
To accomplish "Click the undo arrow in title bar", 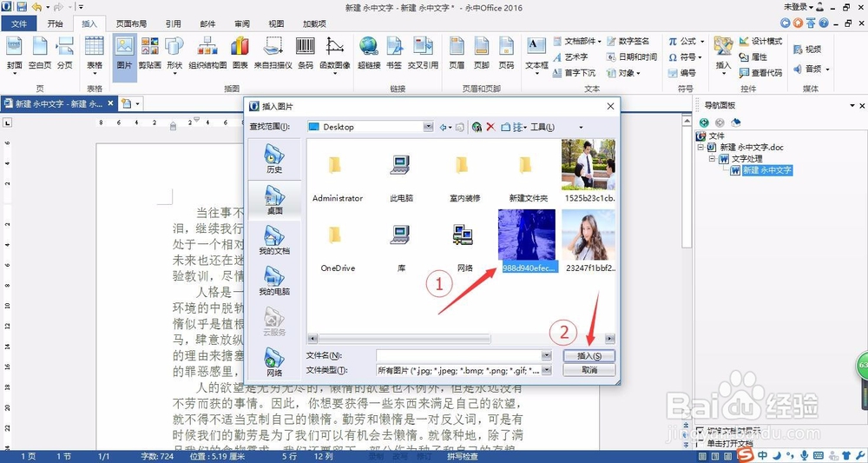I will coord(36,7).
